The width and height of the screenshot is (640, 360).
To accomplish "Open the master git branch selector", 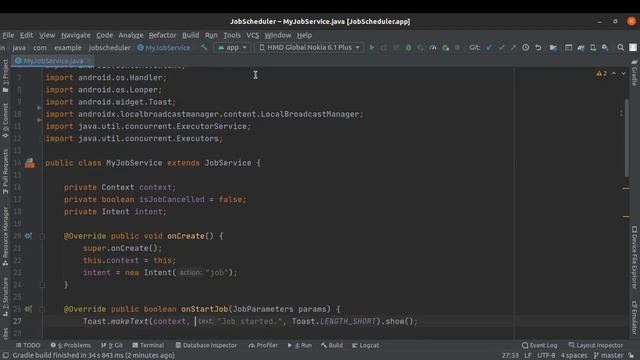I will point(609,356).
